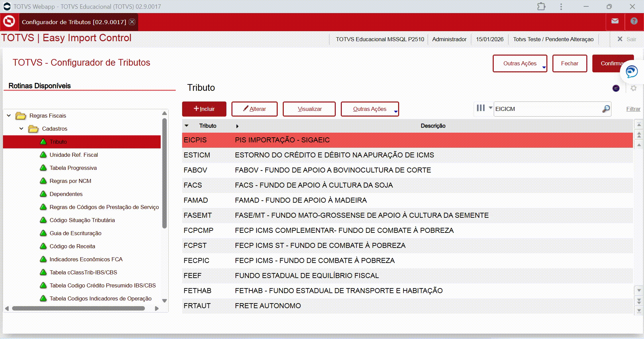
Task: Click the green icon beside Tabela Progressiva
Action: coord(43,168)
